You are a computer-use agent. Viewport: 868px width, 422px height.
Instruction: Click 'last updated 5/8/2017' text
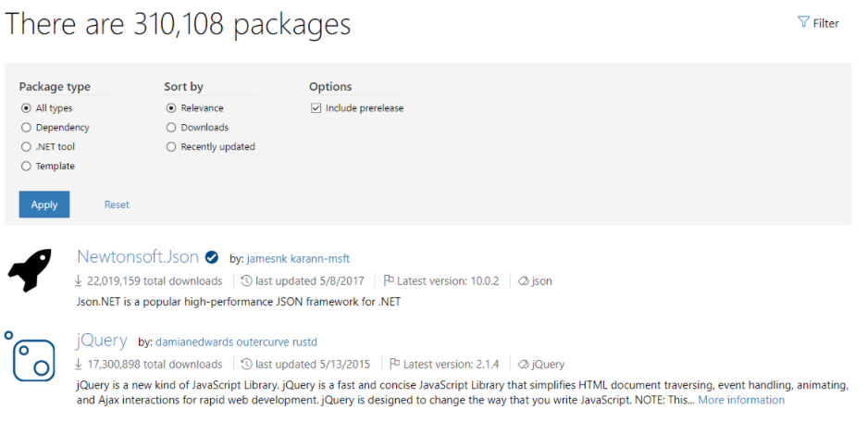[x=310, y=280]
